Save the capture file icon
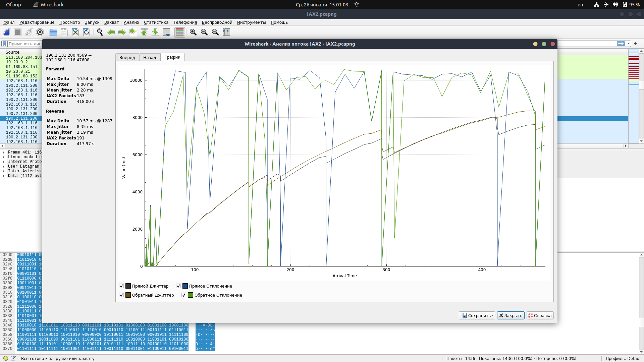This screenshot has width=644, height=362. (x=64, y=32)
